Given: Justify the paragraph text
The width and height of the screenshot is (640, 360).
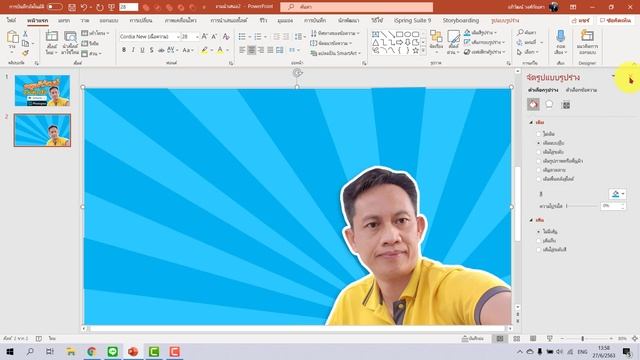Looking at the screenshot, I should 270,50.
